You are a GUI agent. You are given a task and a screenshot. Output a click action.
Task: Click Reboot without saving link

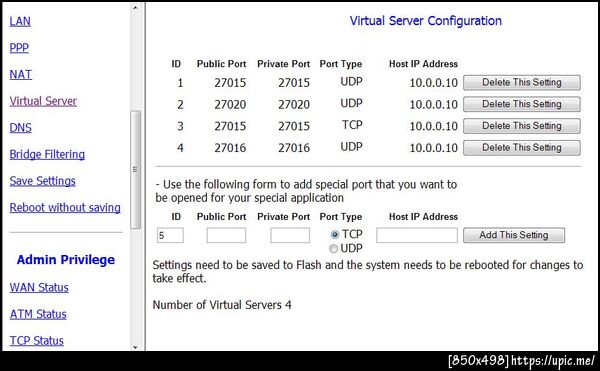point(65,208)
